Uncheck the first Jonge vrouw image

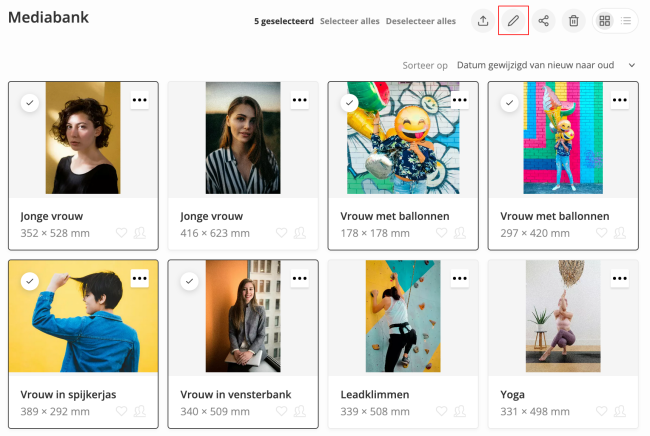pyautogui.click(x=30, y=102)
